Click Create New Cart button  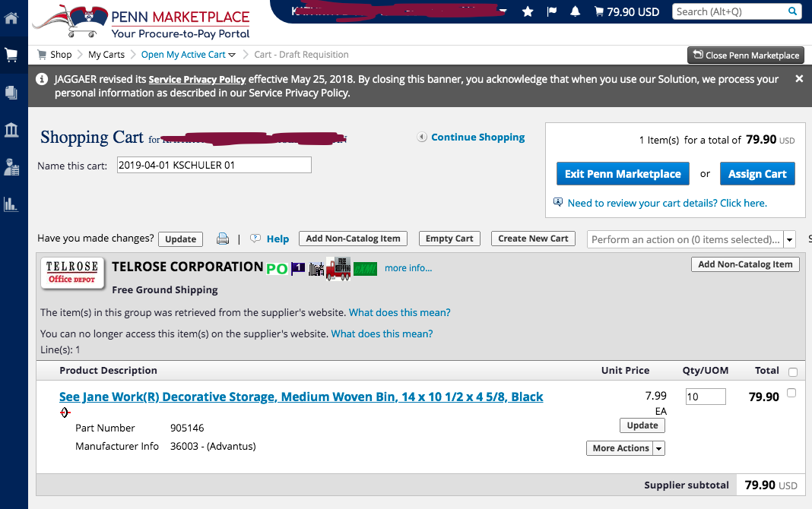[533, 239]
